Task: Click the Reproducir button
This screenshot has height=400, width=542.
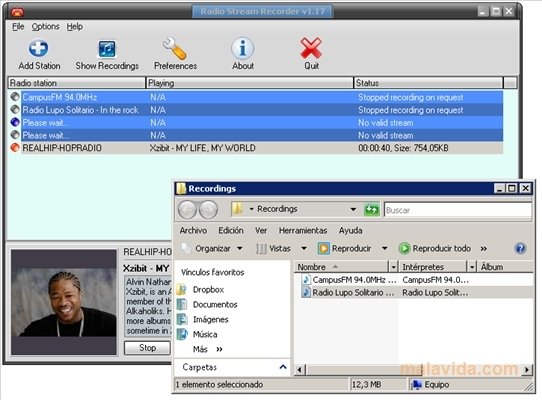Action: click(x=344, y=248)
